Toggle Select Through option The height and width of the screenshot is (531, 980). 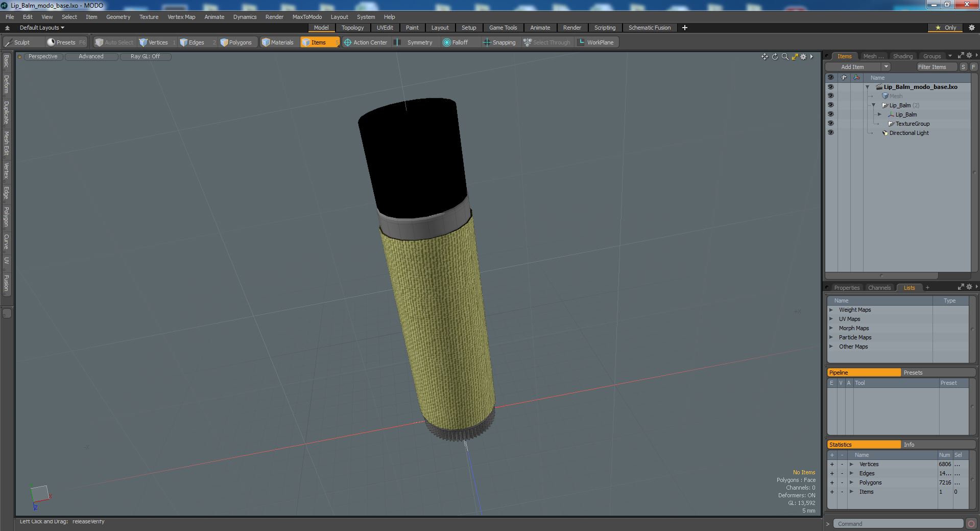[546, 42]
